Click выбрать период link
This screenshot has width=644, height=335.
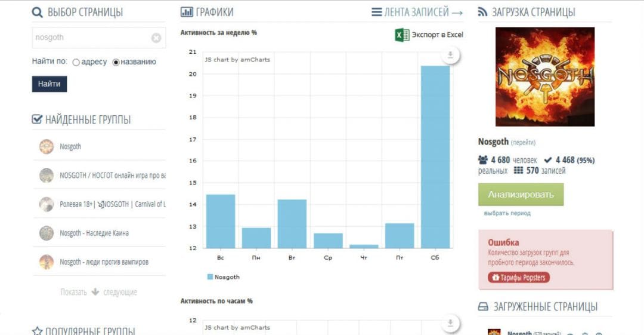click(507, 213)
